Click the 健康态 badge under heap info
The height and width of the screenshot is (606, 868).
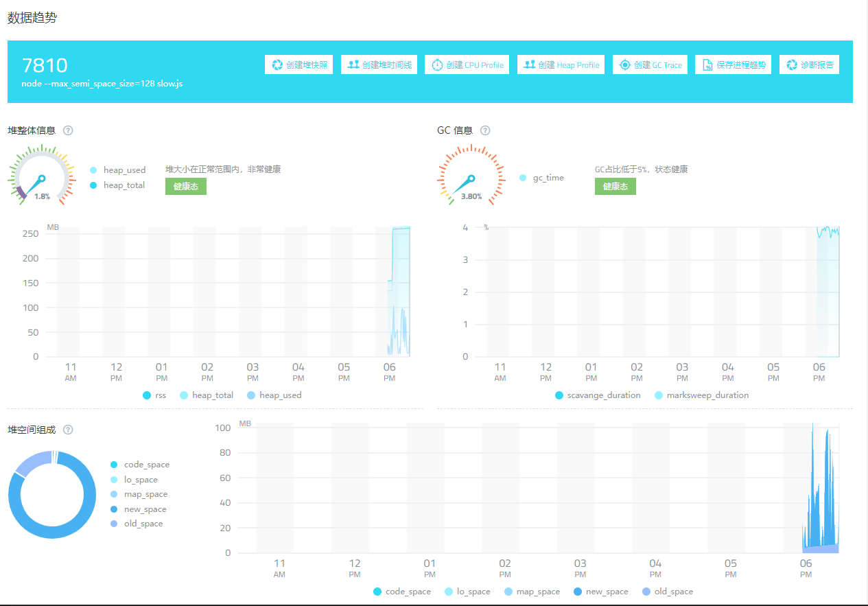(x=185, y=187)
